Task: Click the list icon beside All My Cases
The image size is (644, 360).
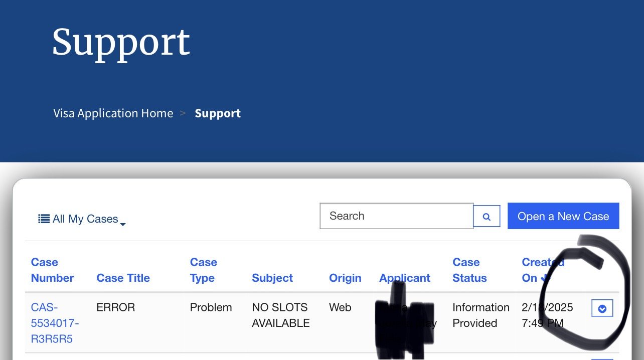Action: point(44,219)
